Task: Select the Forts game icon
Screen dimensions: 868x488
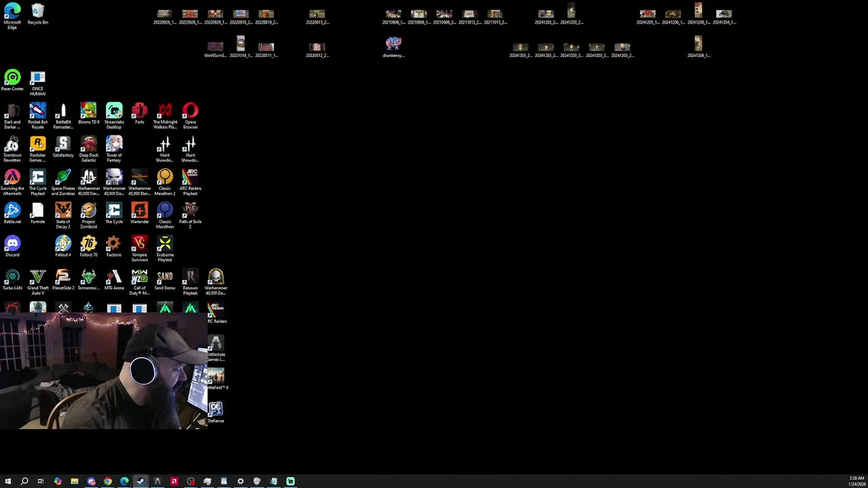Action: 140,114
